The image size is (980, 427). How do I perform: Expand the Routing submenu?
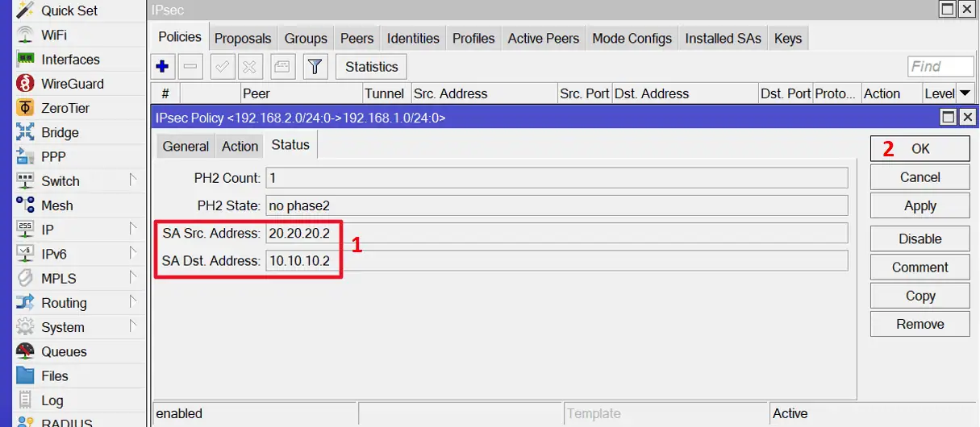pyautogui.click(x=133, y=303)
